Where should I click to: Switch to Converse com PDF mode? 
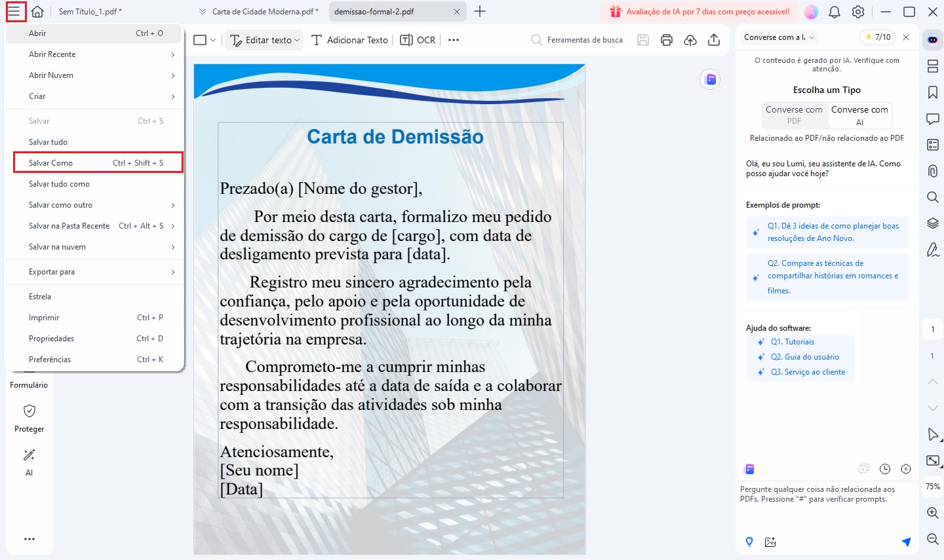794,116
